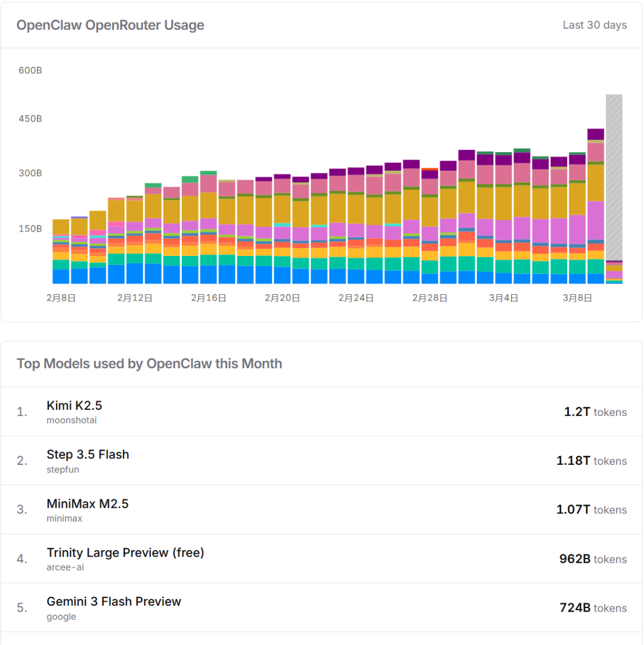The image size is (644, 645).
Task: Click the moonshotai provider label
Action: pyautogui.click(x=71, y=420)
